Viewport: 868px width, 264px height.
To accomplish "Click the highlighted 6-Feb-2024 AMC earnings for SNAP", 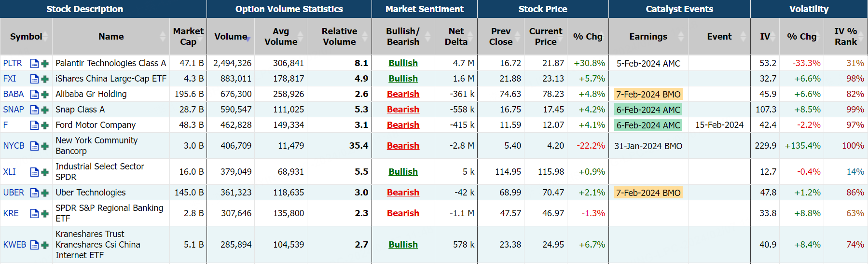I will [x=648, y=110].
